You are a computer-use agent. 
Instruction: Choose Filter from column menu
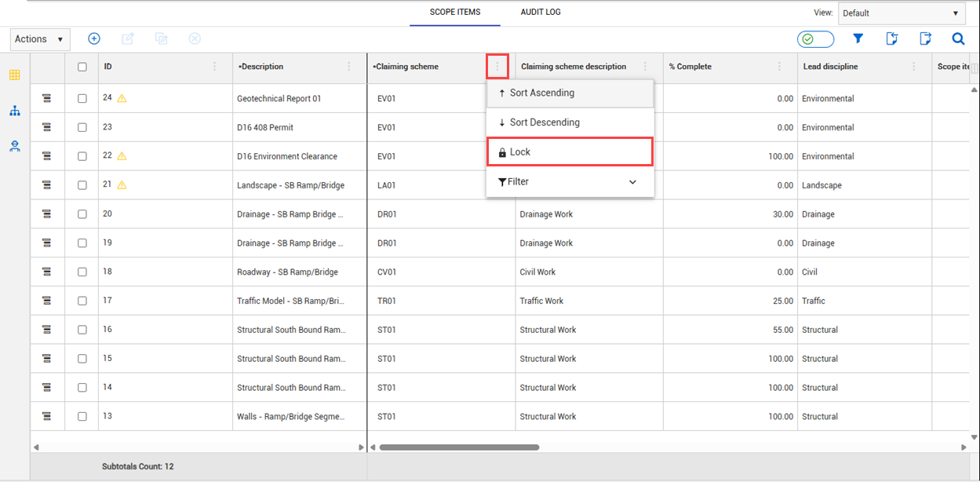coord(570,181)
